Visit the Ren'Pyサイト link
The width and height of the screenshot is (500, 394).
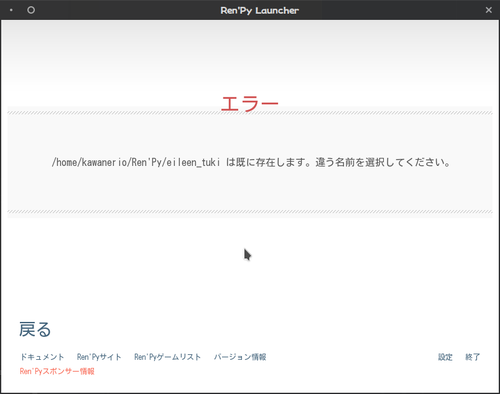[99, 357]
